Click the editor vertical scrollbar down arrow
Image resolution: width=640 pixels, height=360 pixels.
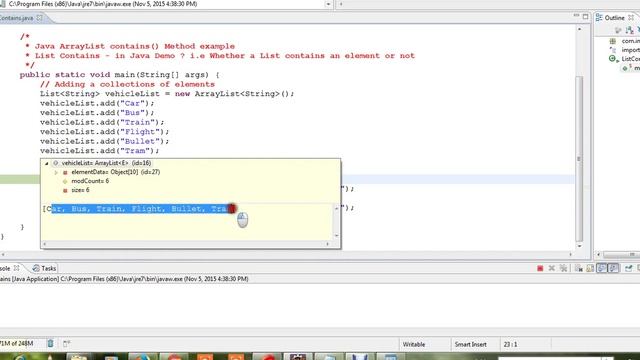579,246
